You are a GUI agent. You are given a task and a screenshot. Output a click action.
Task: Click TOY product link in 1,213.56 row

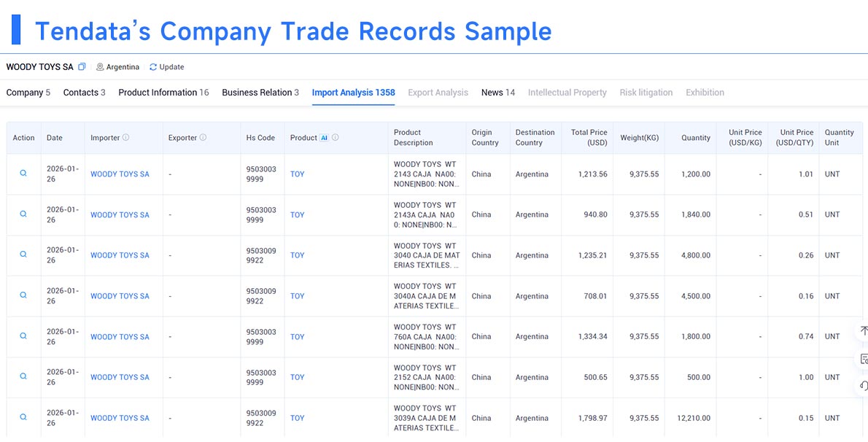coord(298,174)
